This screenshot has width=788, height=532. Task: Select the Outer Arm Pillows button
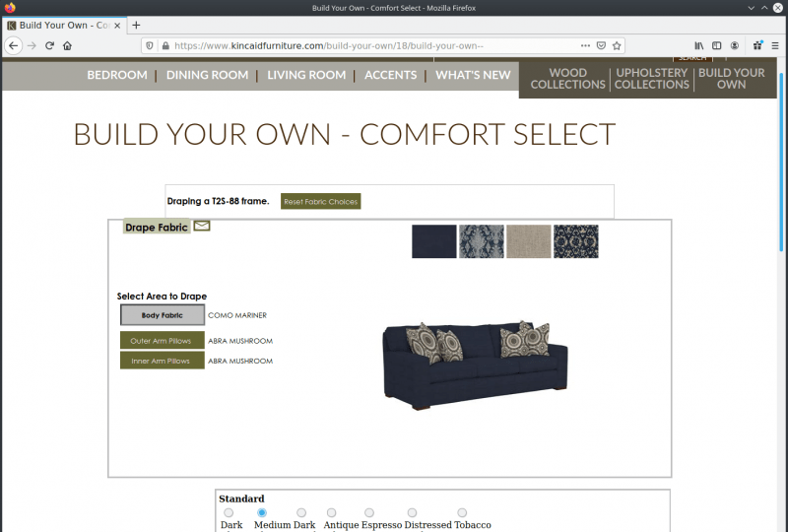click(162, 341)
